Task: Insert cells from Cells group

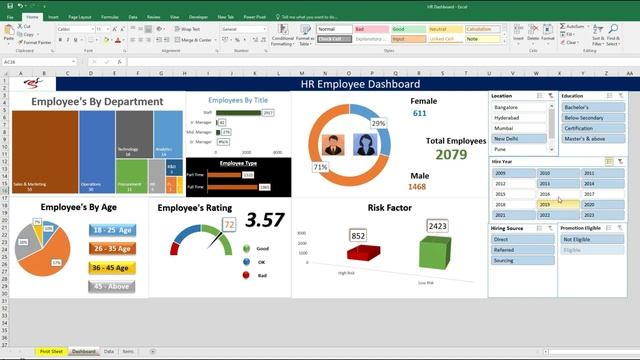Action: coord(518,33)
